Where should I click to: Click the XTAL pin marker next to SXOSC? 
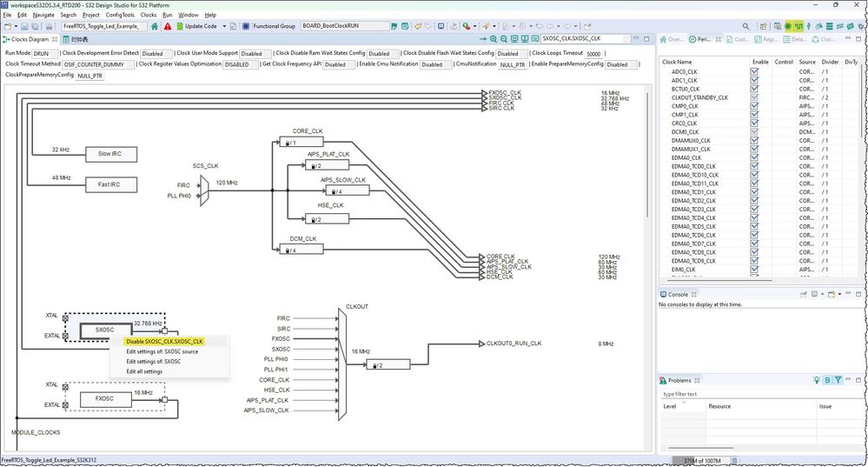(65, 318)
